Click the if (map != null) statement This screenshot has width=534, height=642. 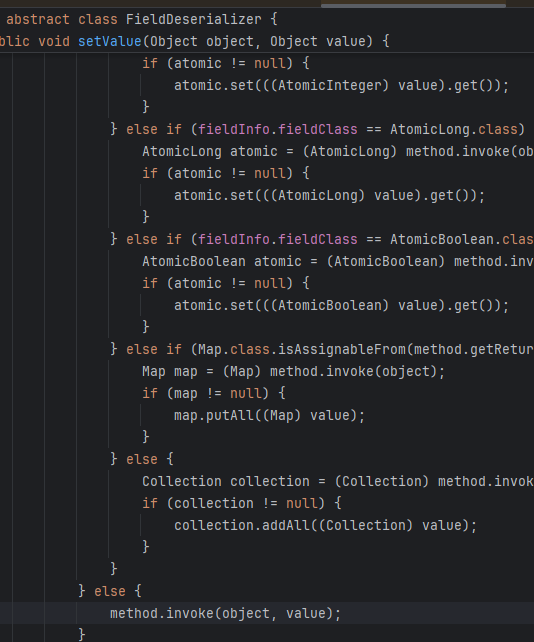[x=213, y=393]
